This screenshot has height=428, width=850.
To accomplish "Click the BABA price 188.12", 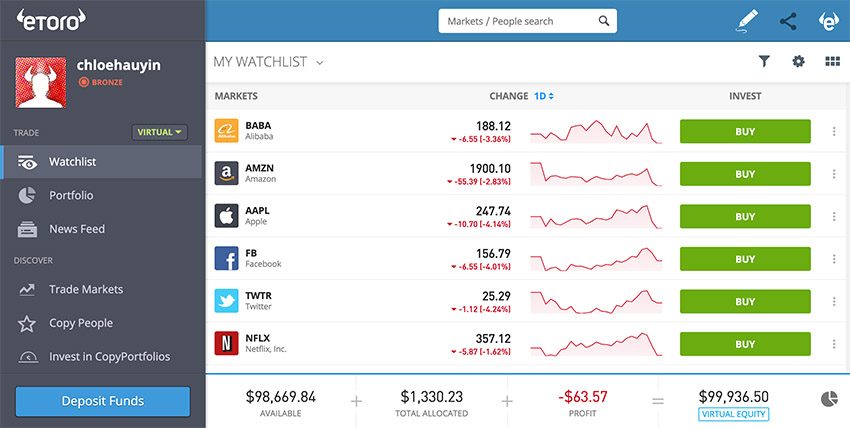I will [493, 126].
